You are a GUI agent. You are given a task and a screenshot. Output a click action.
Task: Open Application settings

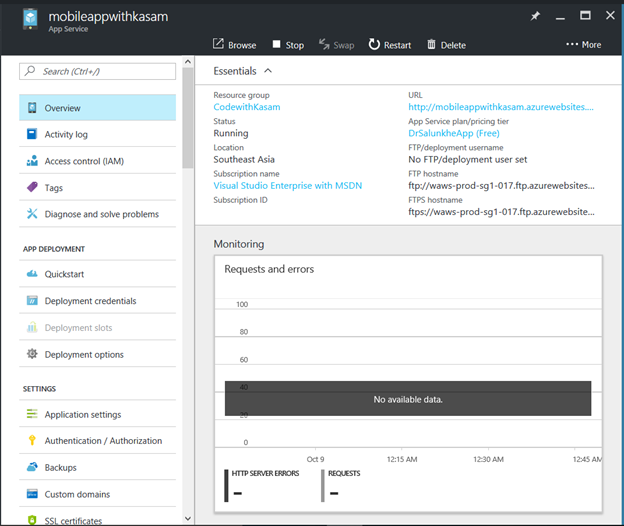(x=82, y=415)
